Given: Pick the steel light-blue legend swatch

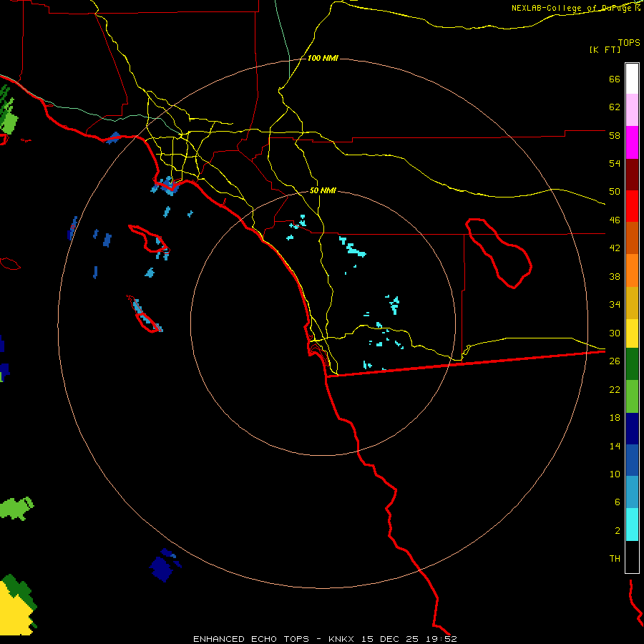Looking at the screenshot, I should 632,492.
